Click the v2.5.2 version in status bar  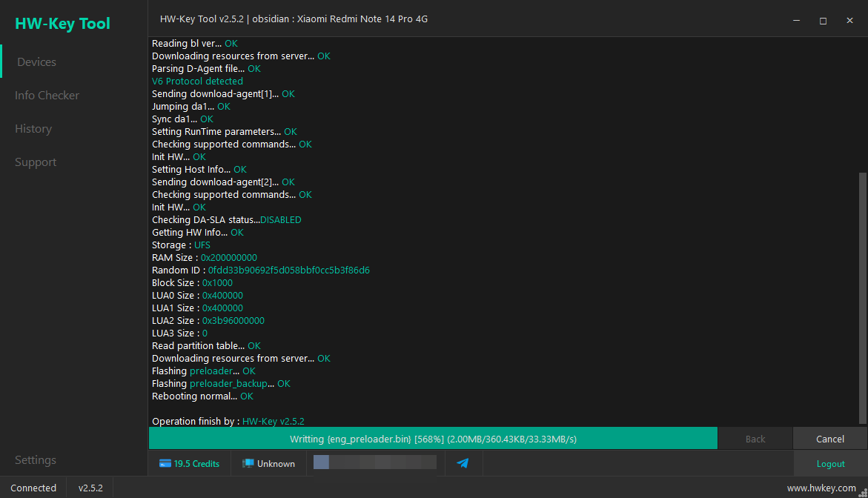tap(90, 488)
